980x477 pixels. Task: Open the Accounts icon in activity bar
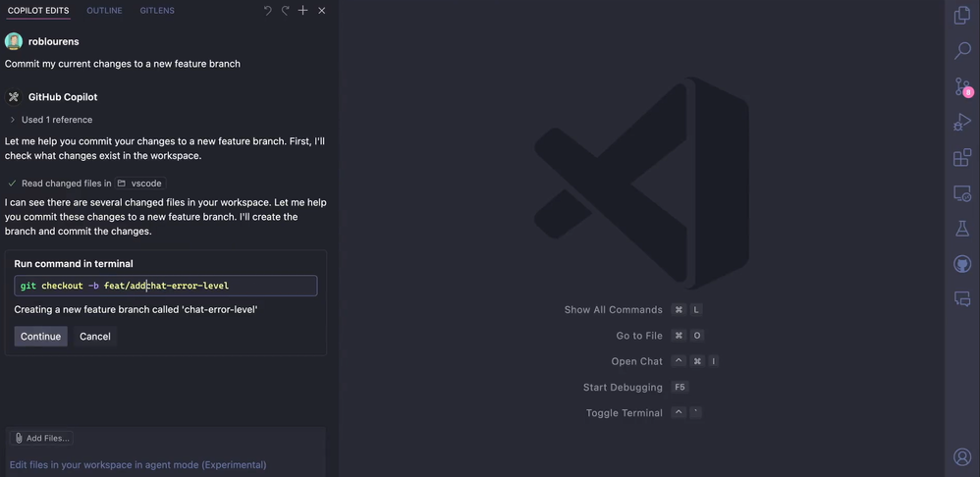click(962, 457)
